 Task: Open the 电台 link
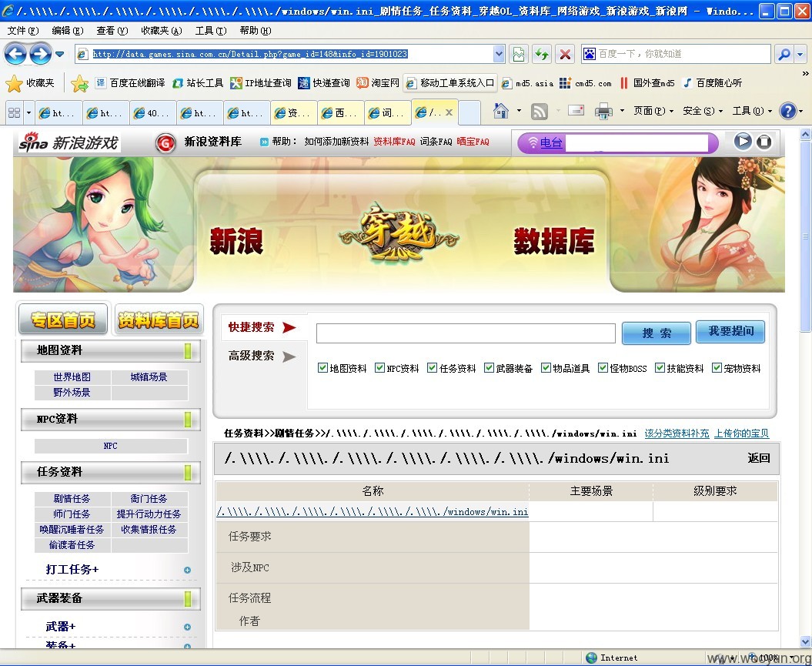tap(550, 143)
